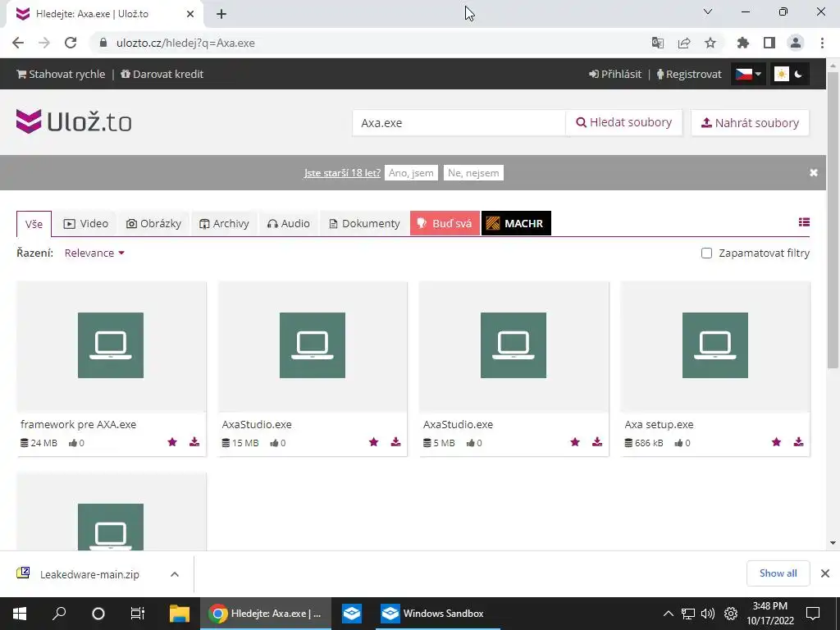Click the page vertical scrollbar thumb

click(x=833, y=220)
